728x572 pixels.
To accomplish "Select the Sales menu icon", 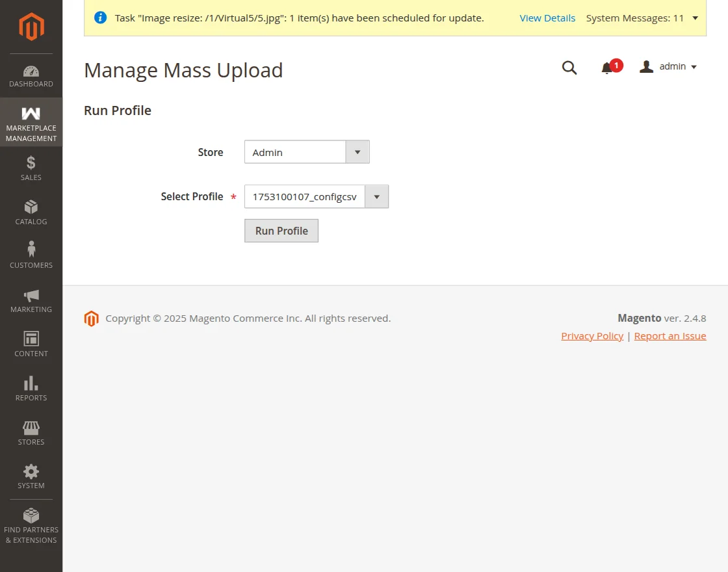I will pyautogui.click(x=31, y=168).
